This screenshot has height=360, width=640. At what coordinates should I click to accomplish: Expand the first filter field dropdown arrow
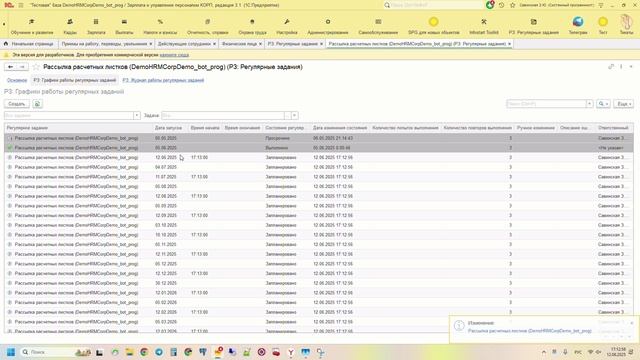tap(136, 116)
